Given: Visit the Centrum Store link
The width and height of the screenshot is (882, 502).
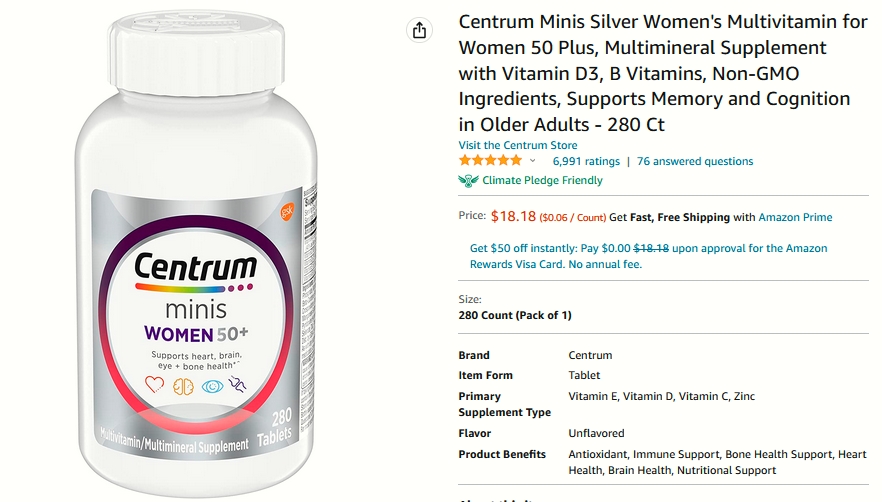Looking at the screenshot, I should pyautogui.click(x=518, y=145).
